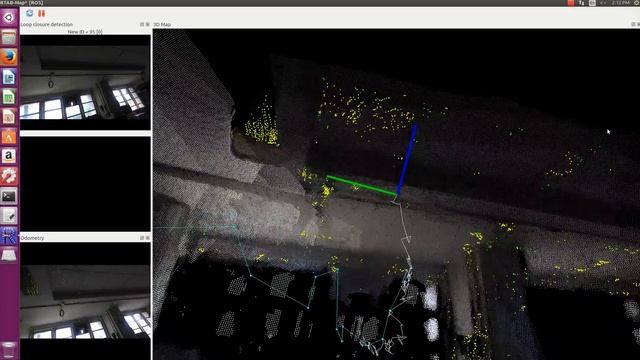
Task: Open the sound volume indicator
Action: [603, 3]
